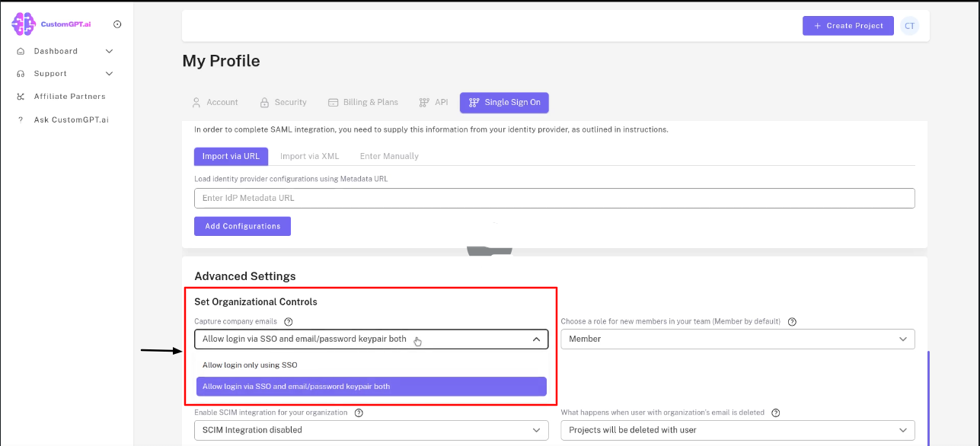Click the help icon next to Capture company emails
This screenshot has height=446, width=980.
288,321
